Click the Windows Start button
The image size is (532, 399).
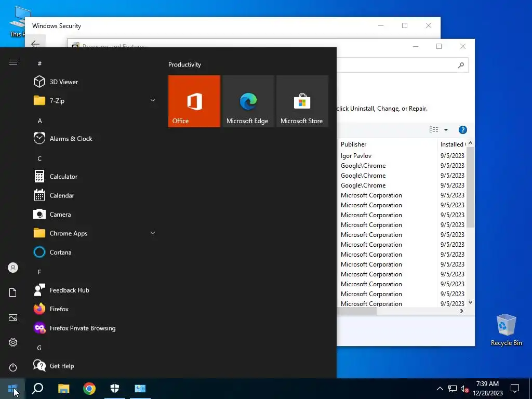[12, 389]
